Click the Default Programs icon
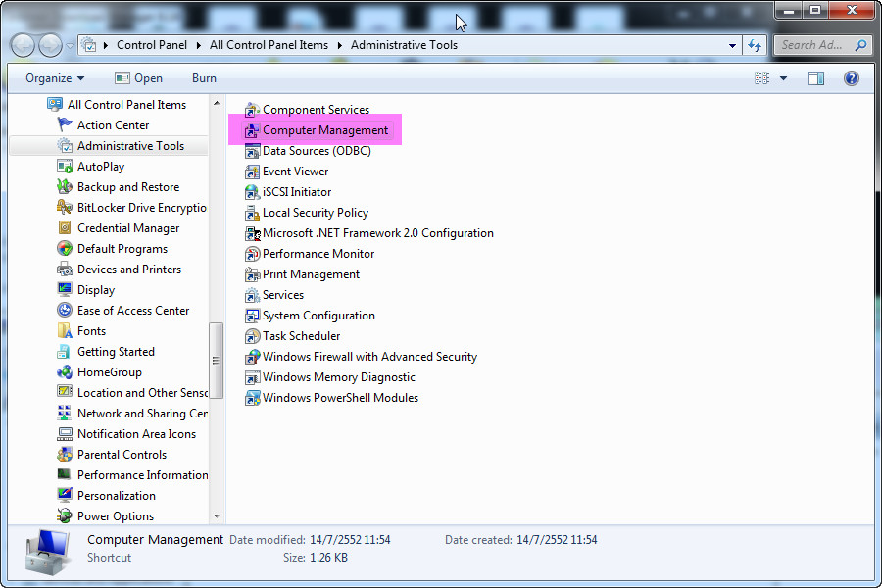Viewport: 882px width, 588px height. point(65,248)
